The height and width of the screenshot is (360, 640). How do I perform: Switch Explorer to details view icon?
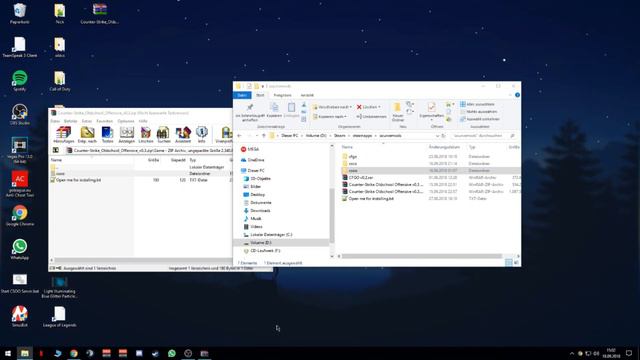(x=509, y=262)
